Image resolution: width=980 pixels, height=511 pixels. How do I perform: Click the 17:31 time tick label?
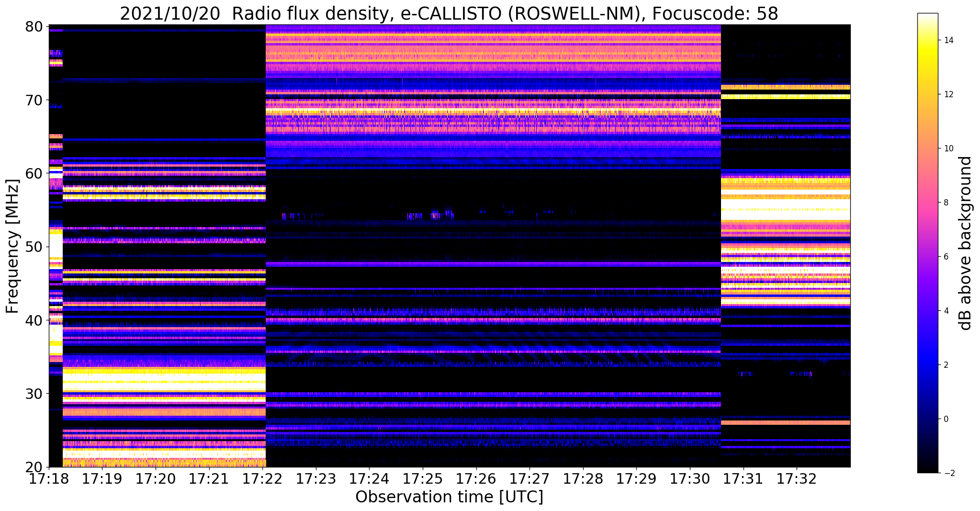[x=743, y=479]
